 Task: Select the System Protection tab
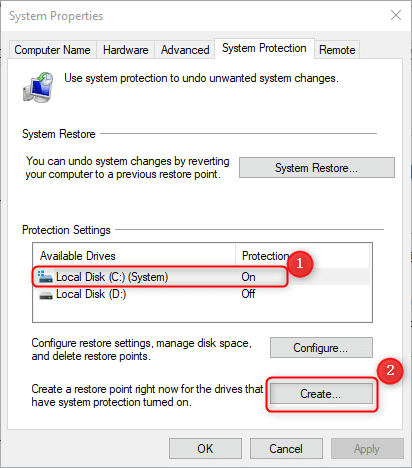tap(264, 48)
